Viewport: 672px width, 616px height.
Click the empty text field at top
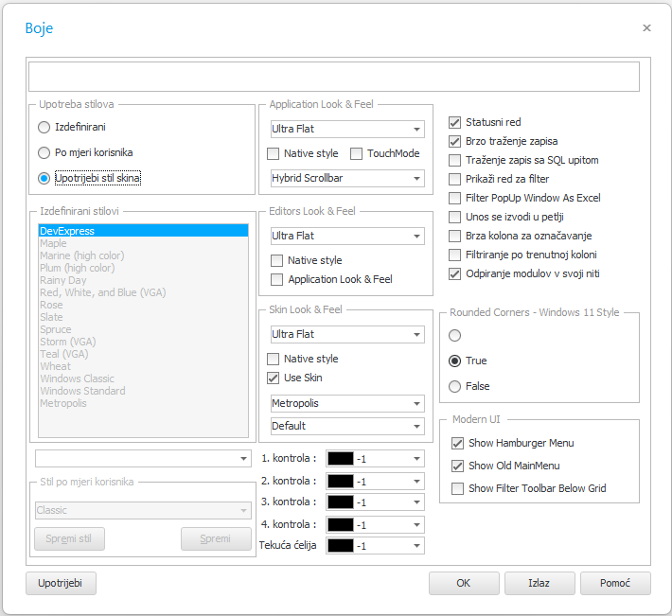[334, 77]
